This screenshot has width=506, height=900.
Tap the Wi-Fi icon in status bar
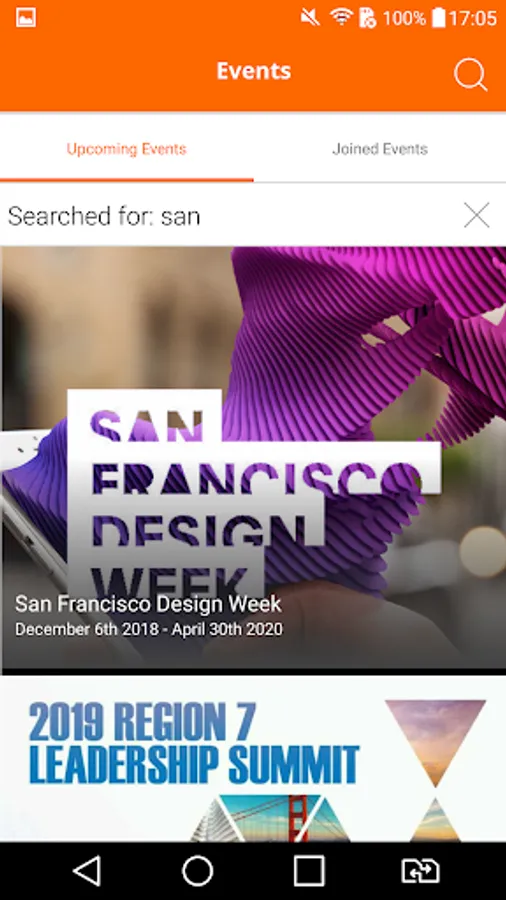(x=341, y=18)
